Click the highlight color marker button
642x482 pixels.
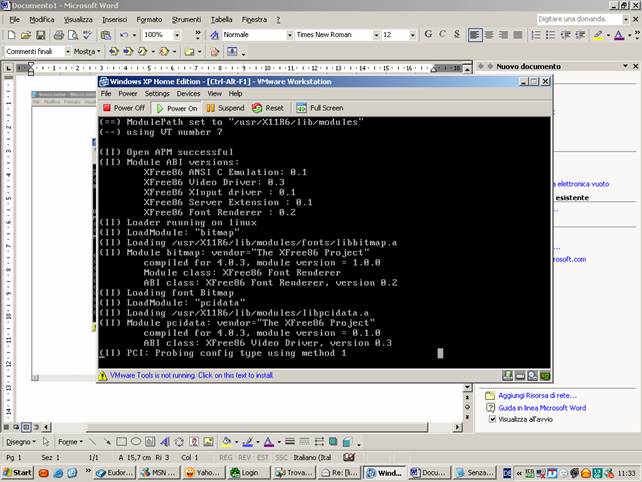598,35
